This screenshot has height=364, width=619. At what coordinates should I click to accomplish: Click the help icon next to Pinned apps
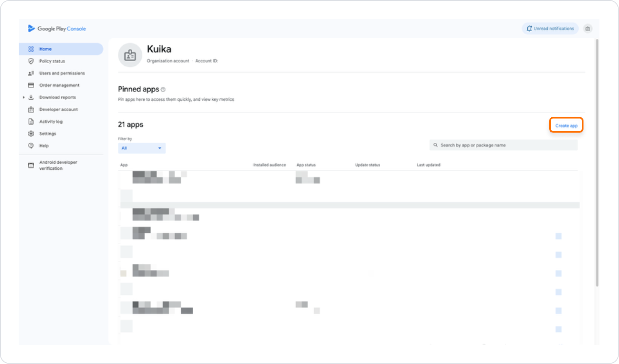[x=163, y=89]
